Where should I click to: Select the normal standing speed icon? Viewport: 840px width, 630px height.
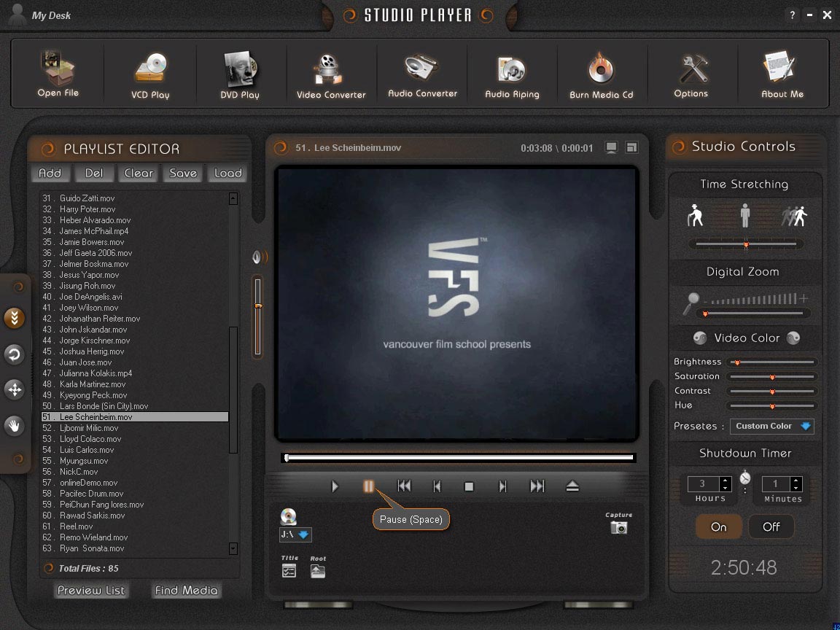click(x=745, y=215)
